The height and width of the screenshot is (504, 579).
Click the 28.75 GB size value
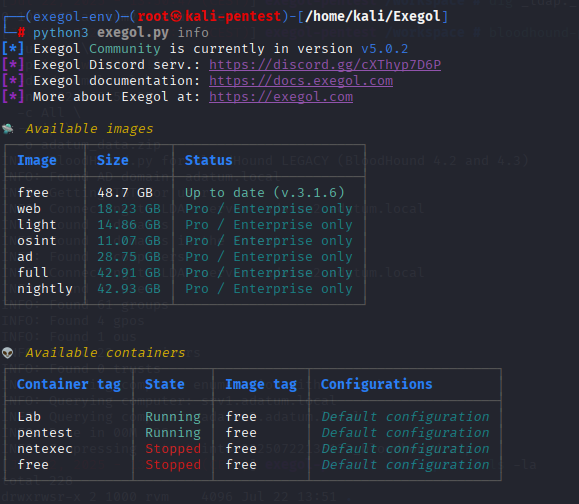point(129,257)
